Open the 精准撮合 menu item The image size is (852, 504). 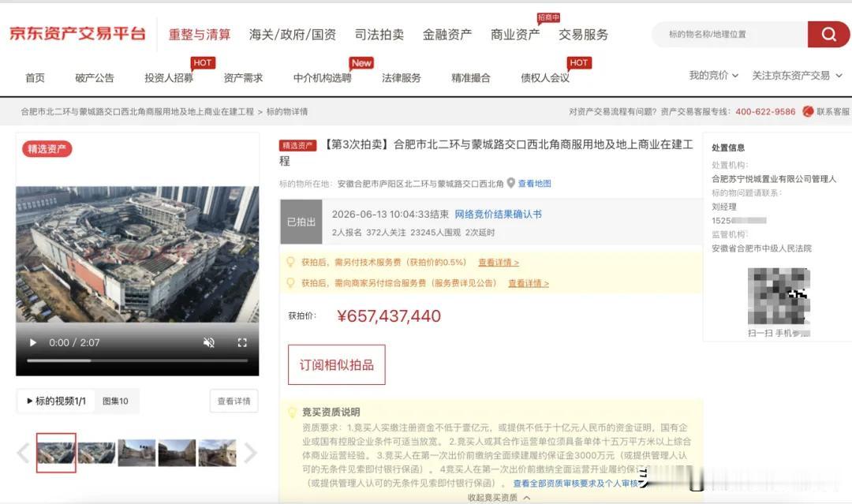[x=470, y=78]
